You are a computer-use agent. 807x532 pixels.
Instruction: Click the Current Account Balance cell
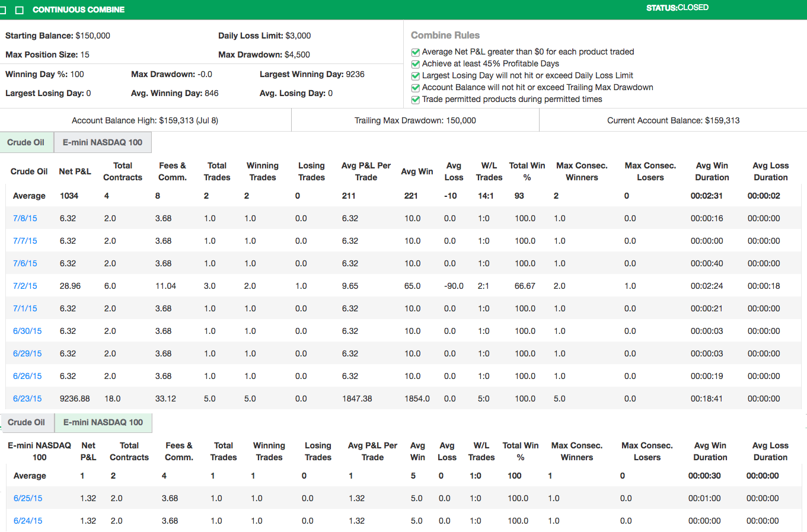pos(673,120)
